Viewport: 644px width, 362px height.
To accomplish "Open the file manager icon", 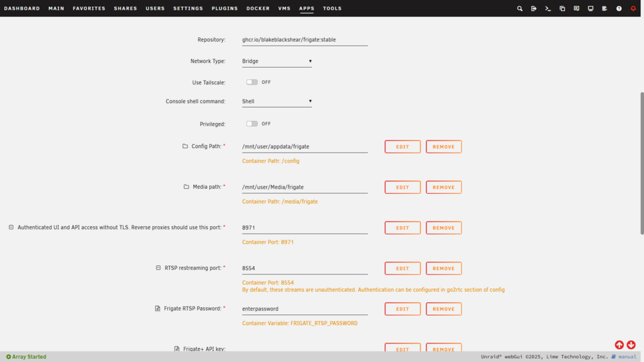I will [562, 8].
